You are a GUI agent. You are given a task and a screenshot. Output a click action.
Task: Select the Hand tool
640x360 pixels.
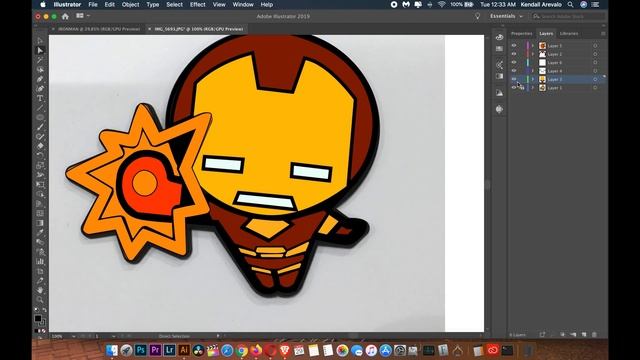coord(40,290)
